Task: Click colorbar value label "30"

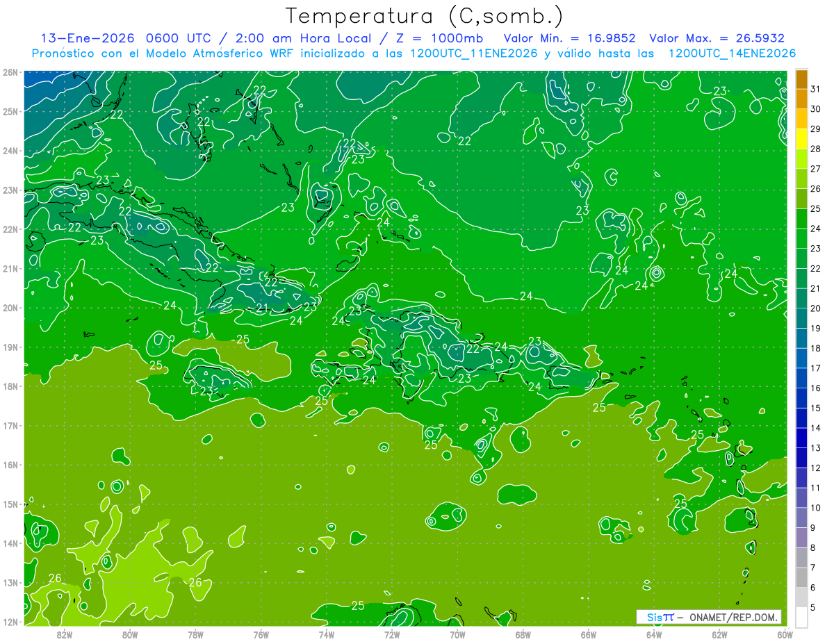Action: pos(815,110)
